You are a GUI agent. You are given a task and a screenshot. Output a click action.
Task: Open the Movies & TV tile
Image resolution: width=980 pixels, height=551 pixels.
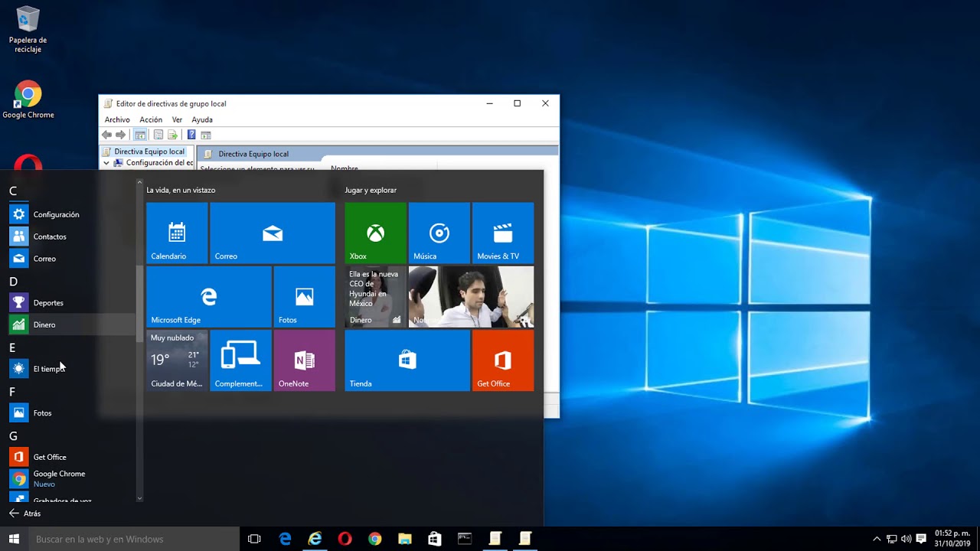click(503, 233)
